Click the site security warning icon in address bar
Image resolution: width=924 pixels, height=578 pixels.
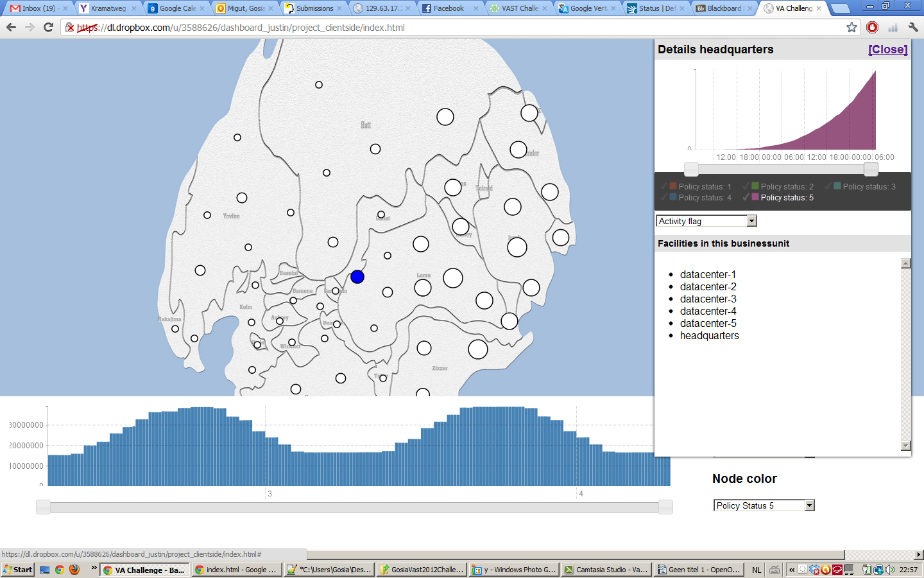coord(71,28)
